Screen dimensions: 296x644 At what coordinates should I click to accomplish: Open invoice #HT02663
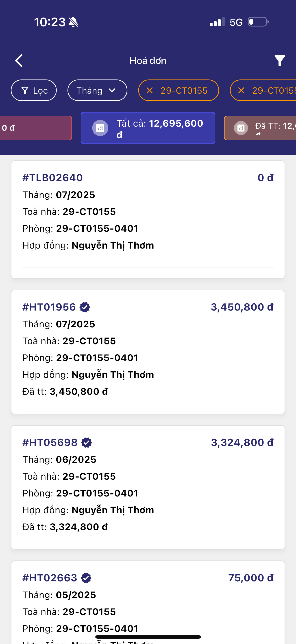tap(148, 605)
